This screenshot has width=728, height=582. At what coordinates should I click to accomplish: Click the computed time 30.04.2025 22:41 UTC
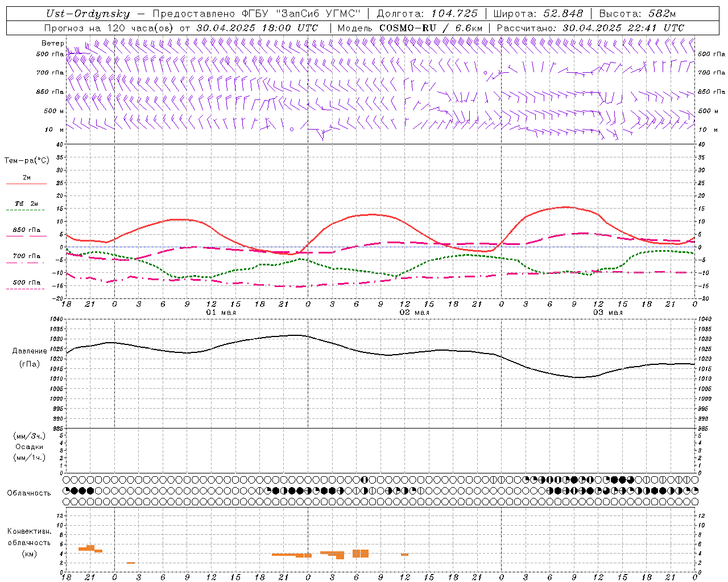[623, 28]
